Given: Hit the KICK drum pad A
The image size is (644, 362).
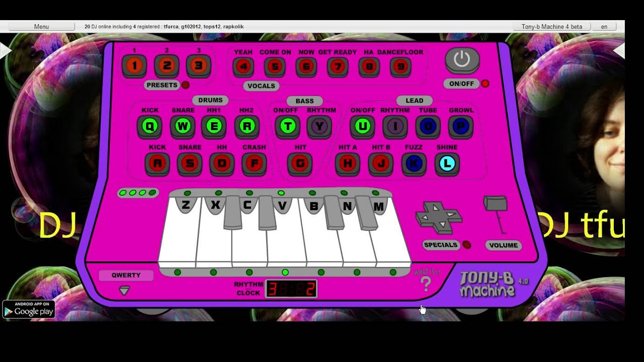Looking at the screenshot, I should [157, 164].
